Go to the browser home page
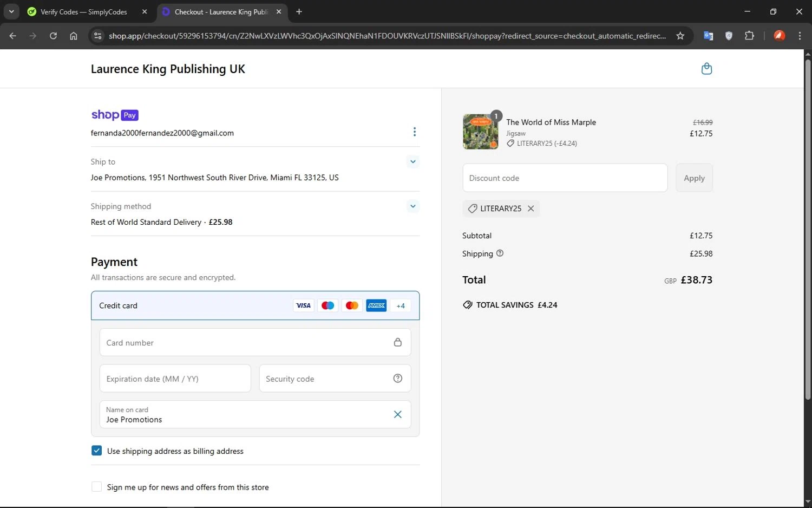The width and height of the screenshot is (812, 508). click(x=74, y=36)
